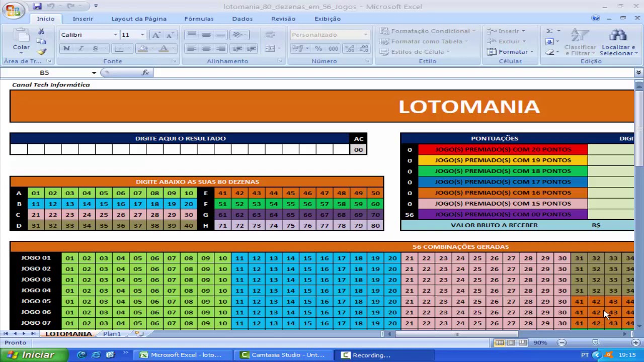Apply cell borders button
Screen dimensions: 644x362
[119, 49]
